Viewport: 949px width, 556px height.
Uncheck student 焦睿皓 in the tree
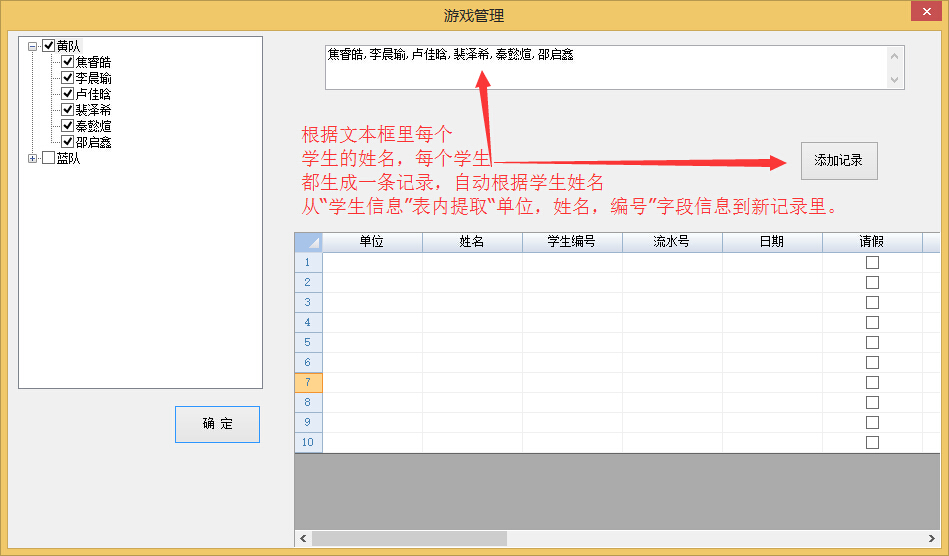click(x=68, y=62)
